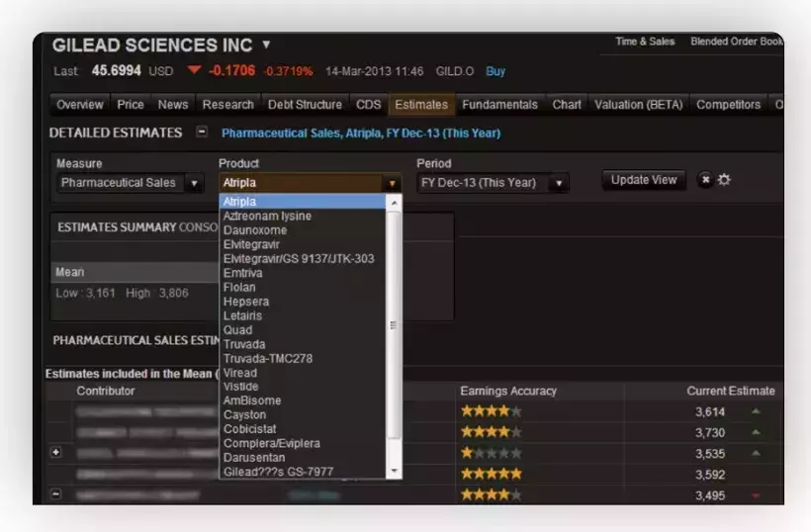Open company dropdown beside Gilead Sciences Inc
The height and width of the screenshot is (532, 811).
coord(266,44)
